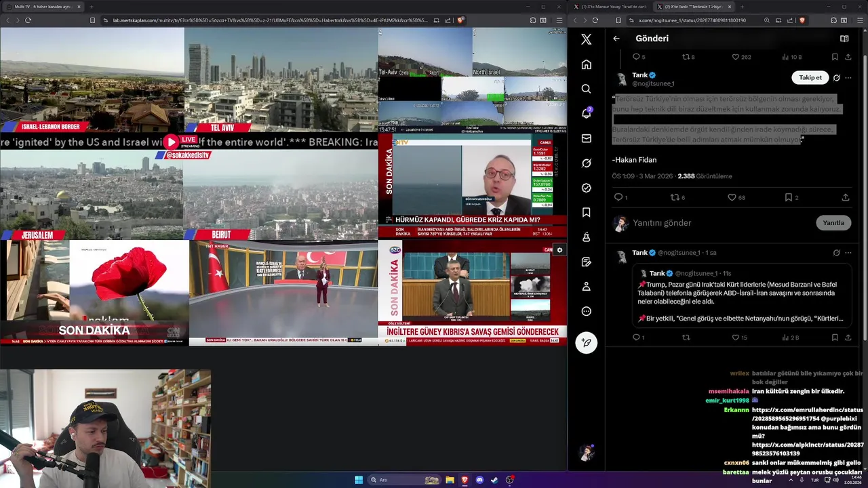
Task: Open three-dot menu next to Takip et
Action: (848, 78)
